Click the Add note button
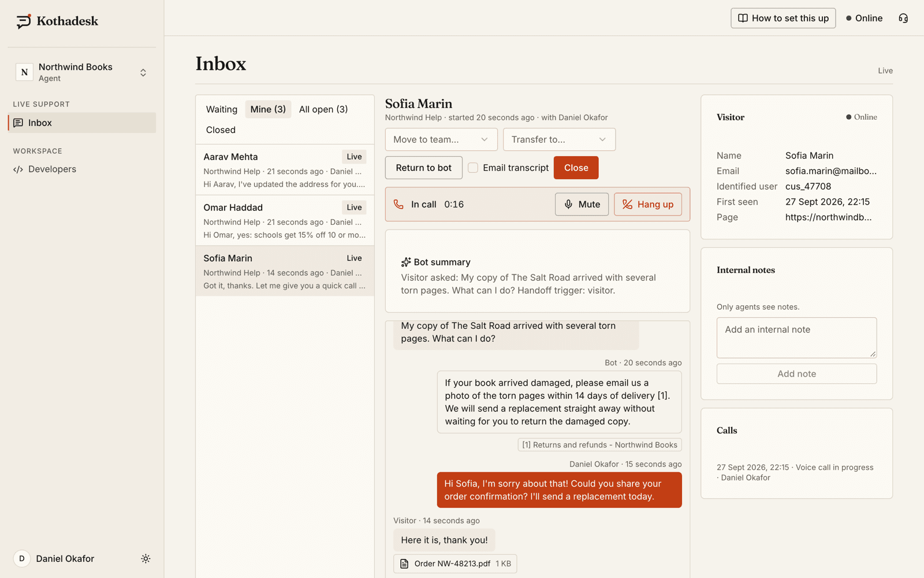The width and height of the screenshot is (924, 578). 797,374
